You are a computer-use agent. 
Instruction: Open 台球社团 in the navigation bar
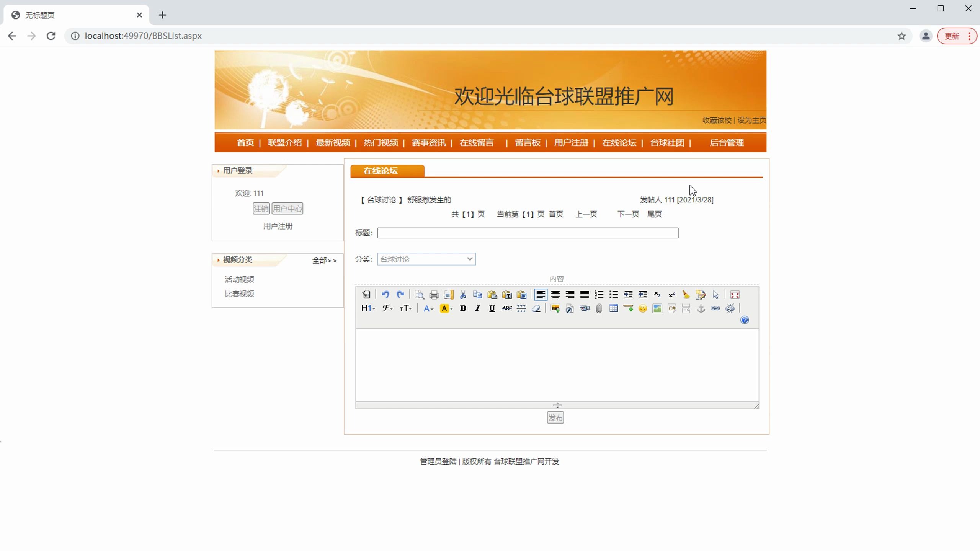click(x=667, y=143)
